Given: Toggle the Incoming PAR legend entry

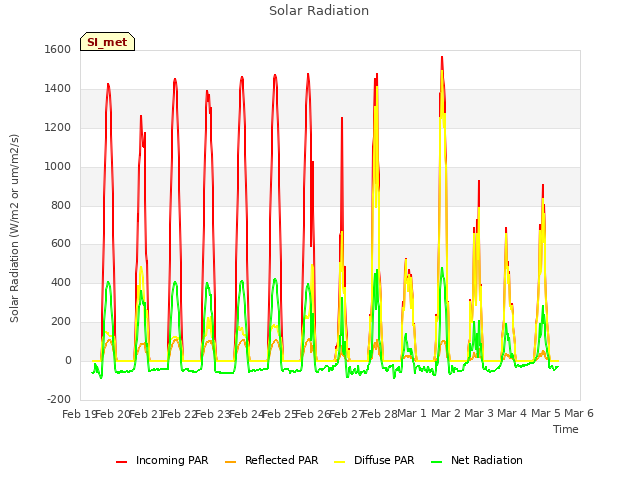Looking at the screenshot, I should [162, 460].
